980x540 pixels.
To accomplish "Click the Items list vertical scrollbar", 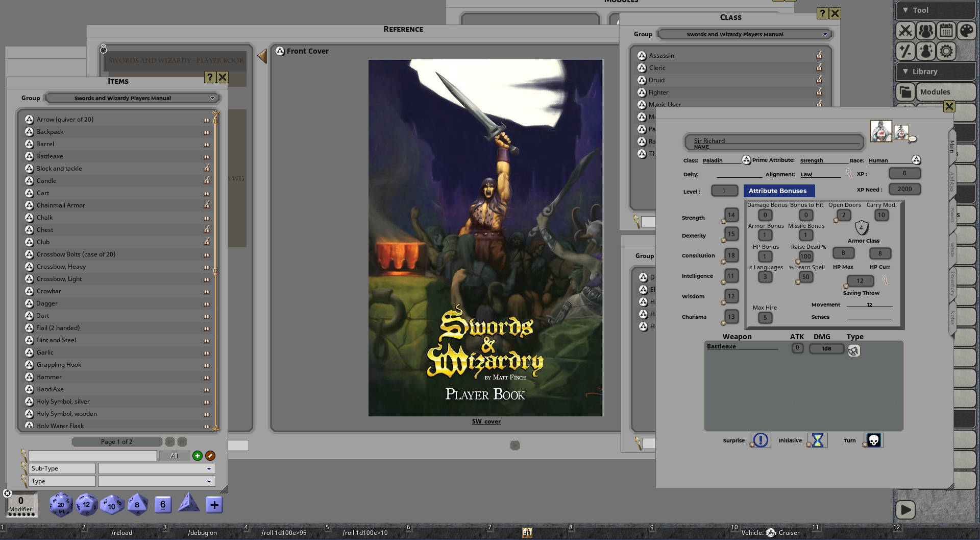I will [x=216, y=271].
